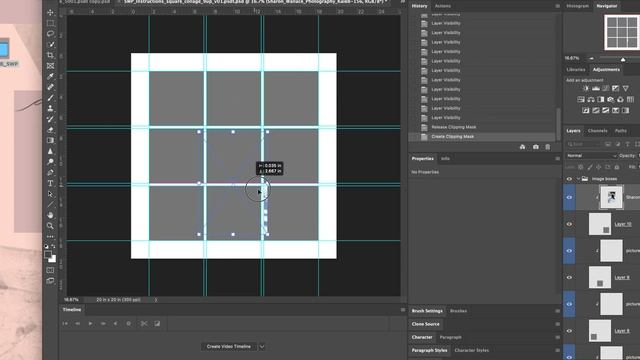
Task: Play the timeline
Action: tap(90, 324)
